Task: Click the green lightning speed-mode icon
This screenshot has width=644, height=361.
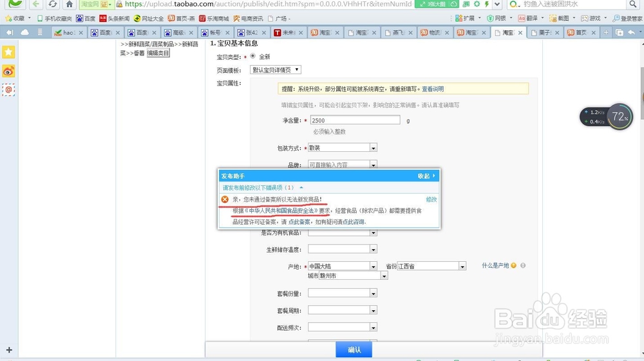Action: tap(487, 4)
